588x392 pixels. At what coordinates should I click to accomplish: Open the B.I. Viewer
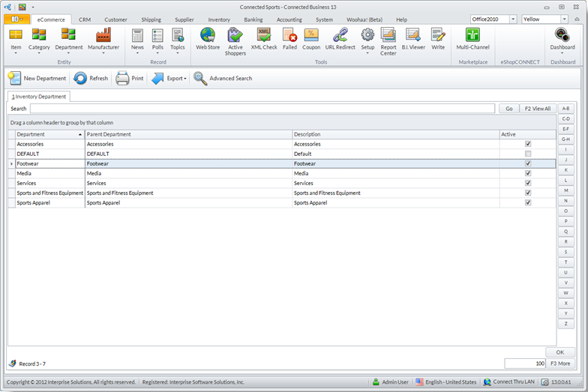412,39
